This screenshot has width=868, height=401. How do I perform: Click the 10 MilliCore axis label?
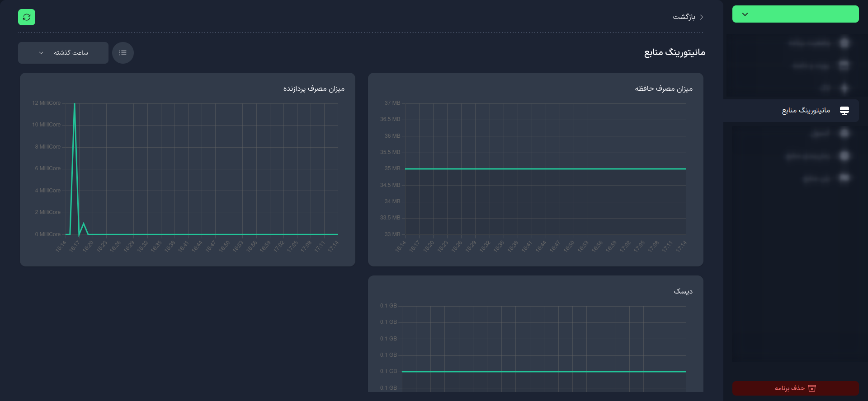(x=46, y=125)
